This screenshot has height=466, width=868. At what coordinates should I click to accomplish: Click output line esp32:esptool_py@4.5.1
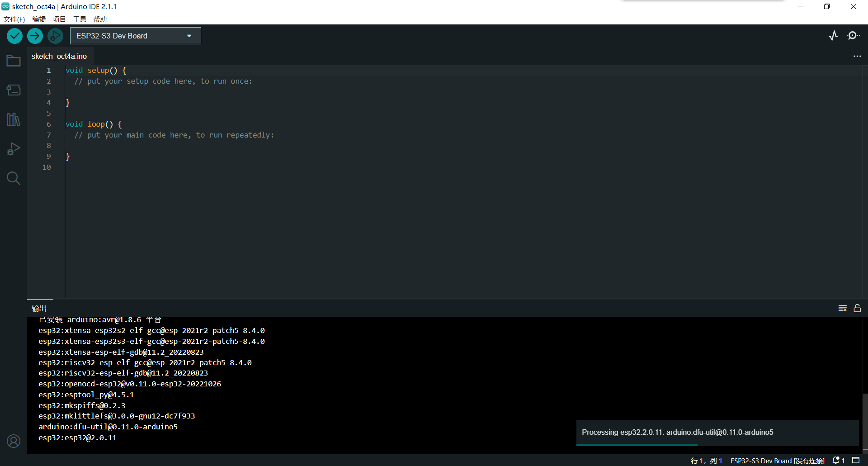[86, 395]
